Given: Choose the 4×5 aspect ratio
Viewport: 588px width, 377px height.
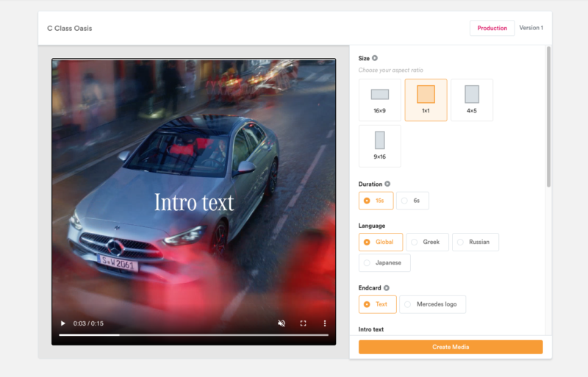Looking at the screenshot, I should click(471, 100).
